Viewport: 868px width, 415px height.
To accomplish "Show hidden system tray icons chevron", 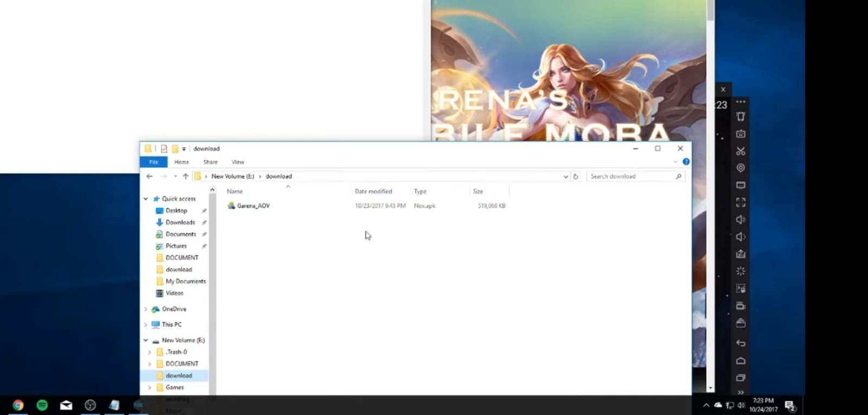I will pos(706,405).
